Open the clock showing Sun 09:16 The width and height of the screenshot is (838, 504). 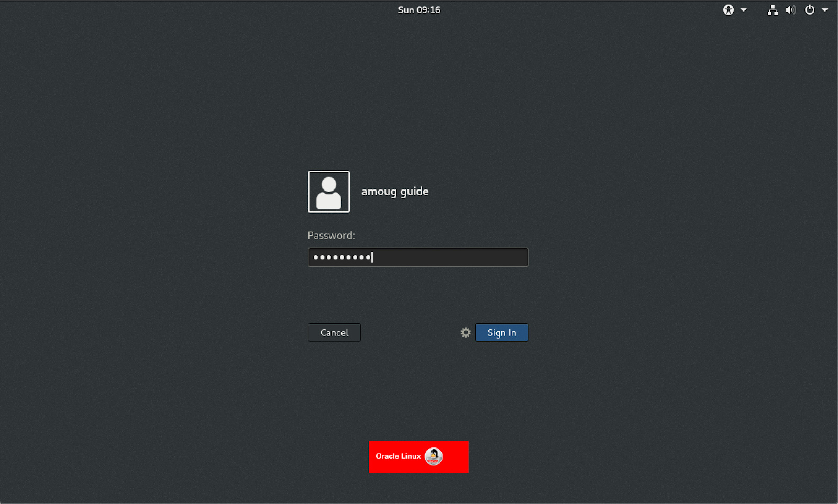(x=419, y=10)
